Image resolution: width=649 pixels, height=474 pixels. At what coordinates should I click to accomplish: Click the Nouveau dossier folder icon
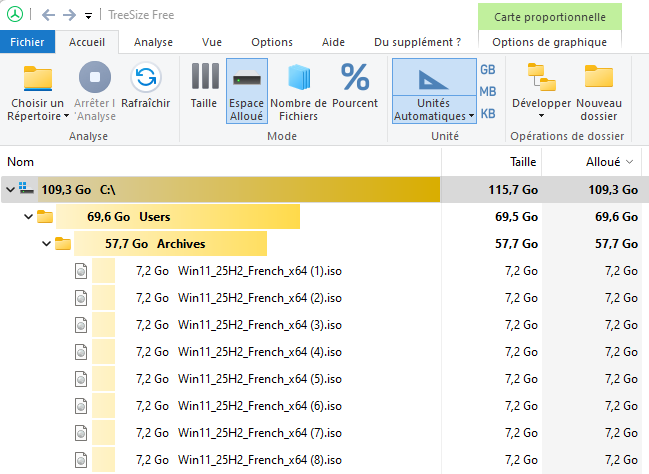pos(599,78)
